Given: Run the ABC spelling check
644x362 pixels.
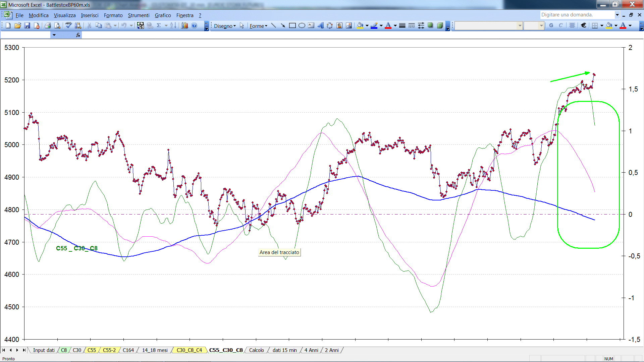Looking at the screenshot, I should pyautogui.click(x=68, y=25).
